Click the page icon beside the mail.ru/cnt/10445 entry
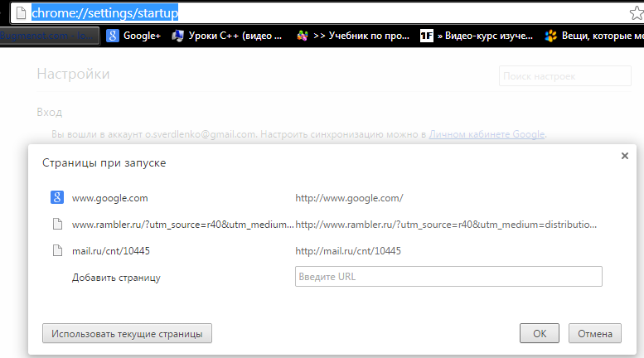 (57, 251)
